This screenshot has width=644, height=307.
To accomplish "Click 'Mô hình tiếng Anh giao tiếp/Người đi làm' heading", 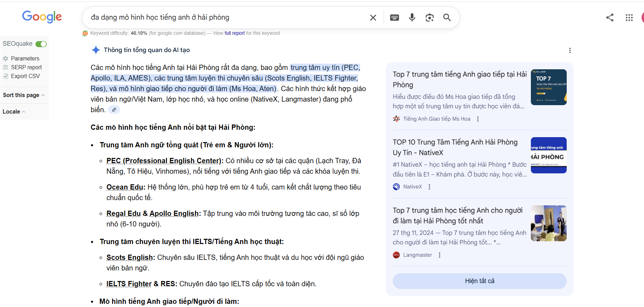I will 169,301.
